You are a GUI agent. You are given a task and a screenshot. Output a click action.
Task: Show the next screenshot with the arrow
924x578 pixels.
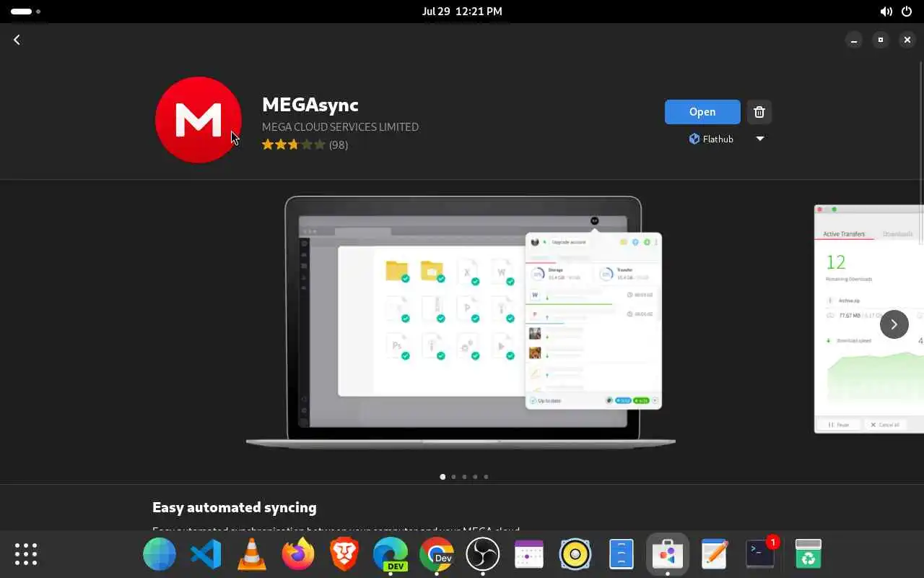(x=894, y=324)
